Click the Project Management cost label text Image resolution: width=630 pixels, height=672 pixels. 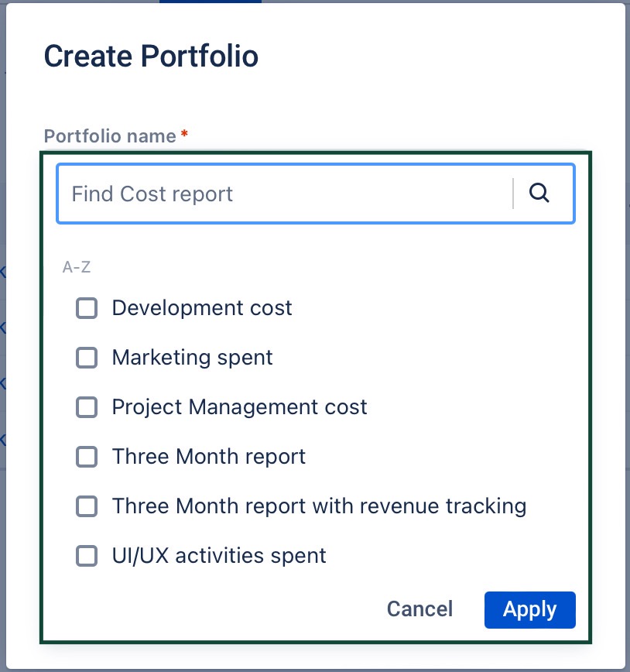pos(240,407)
